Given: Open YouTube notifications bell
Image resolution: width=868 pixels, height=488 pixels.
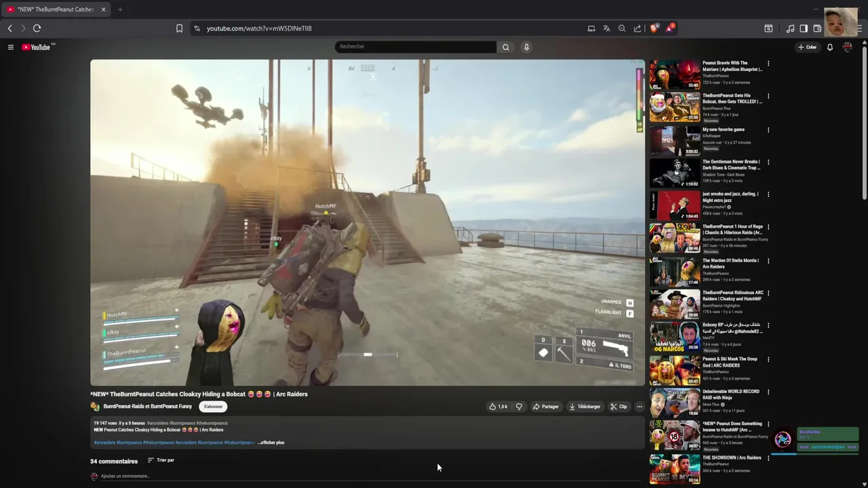Looking at the screenshot, I should [829, 47].
